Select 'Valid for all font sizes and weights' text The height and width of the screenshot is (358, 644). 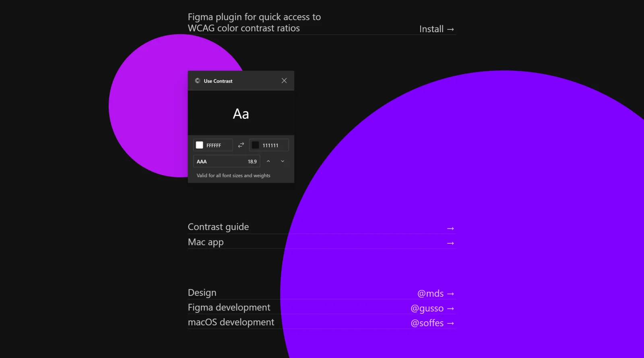[233, 176]
